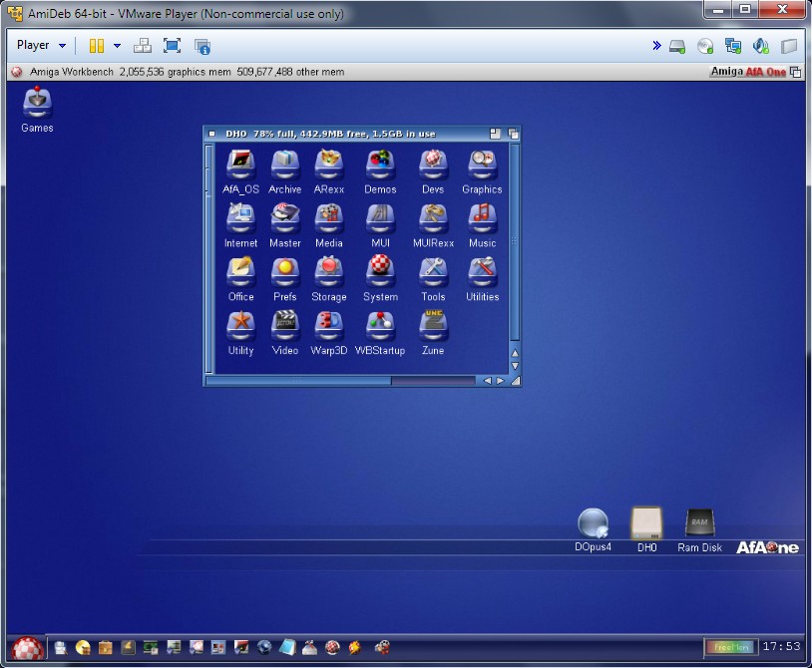Screen dimensions: 812x668
Task: Toggle VMware full screen mode button
Action: [x=172, y=46]
